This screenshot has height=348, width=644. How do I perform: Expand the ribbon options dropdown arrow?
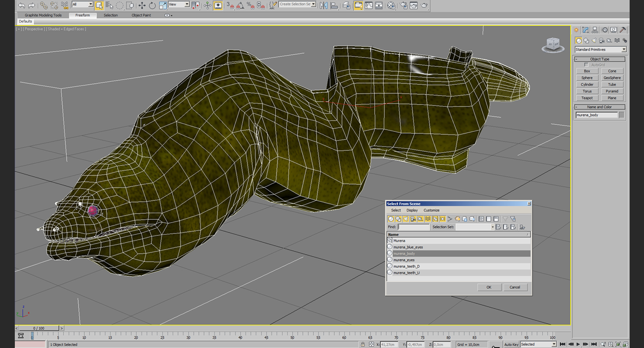[168, 15]
